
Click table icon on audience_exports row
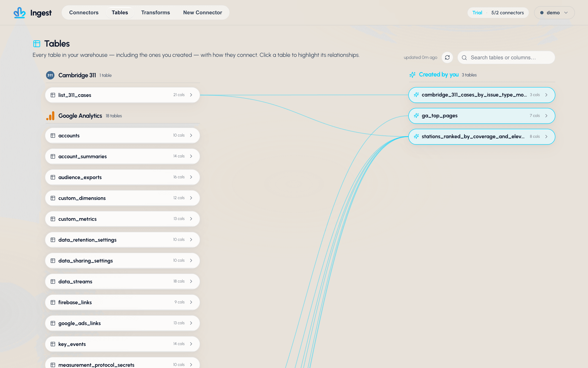(53, 177)
